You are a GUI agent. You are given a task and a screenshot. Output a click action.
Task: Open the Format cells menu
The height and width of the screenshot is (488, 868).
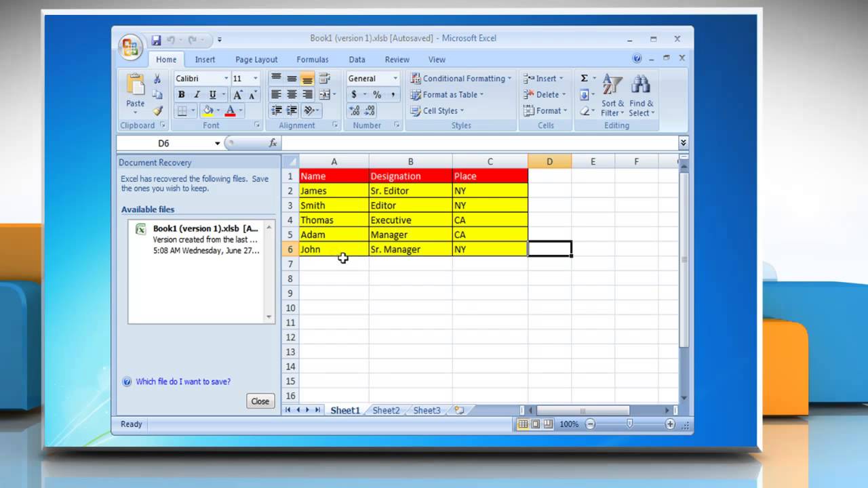545,110
